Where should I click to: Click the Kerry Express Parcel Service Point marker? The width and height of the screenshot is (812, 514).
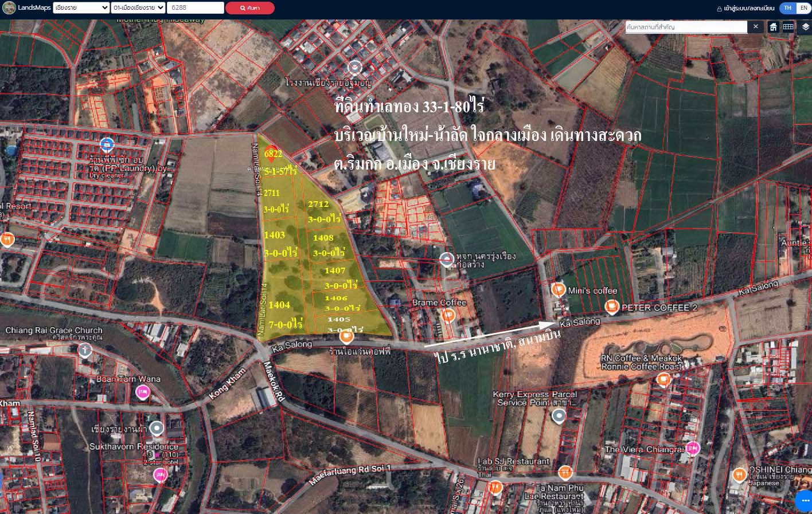point(559,417)
